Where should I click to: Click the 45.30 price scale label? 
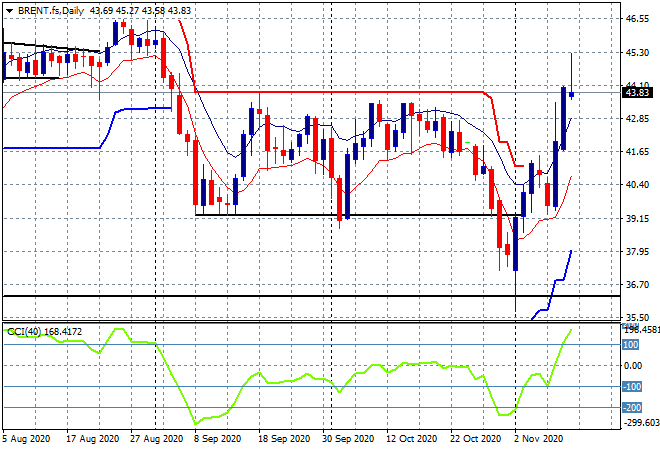pos(637,53)
